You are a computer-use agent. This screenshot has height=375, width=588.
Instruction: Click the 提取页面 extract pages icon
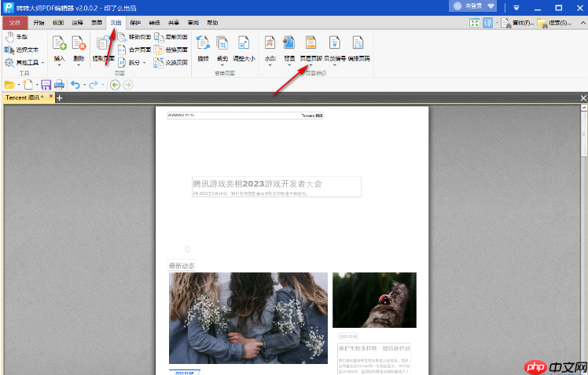click(x=103, y=43)
